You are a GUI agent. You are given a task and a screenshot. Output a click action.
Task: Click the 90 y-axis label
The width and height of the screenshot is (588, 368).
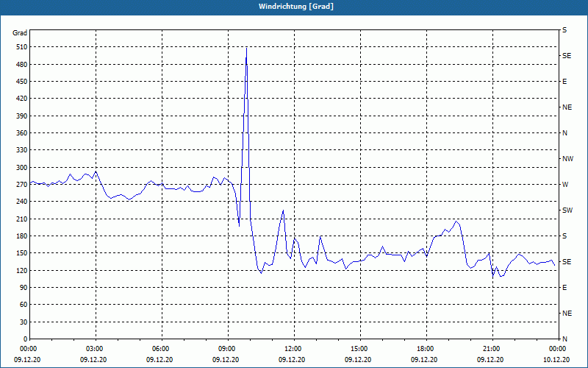click(24, 288)
